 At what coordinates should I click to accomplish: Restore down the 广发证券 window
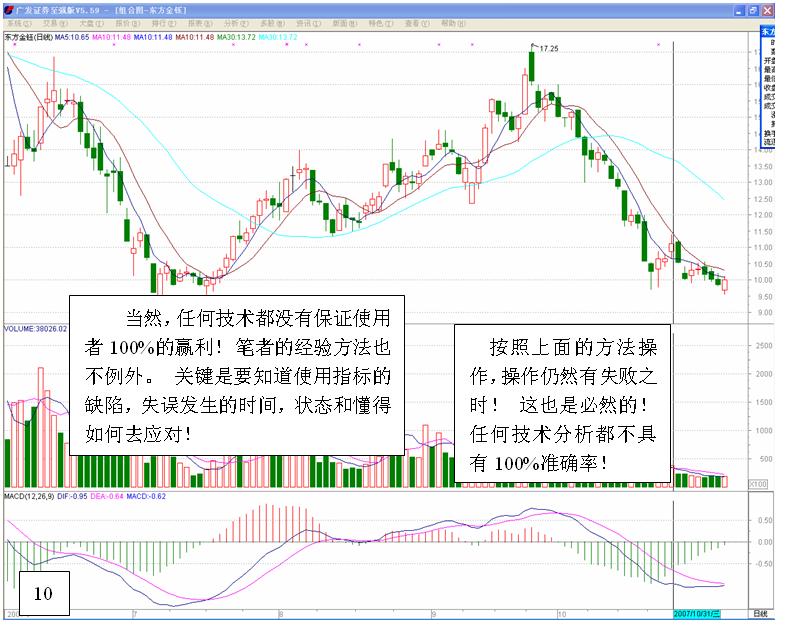[x=753, y=11]
